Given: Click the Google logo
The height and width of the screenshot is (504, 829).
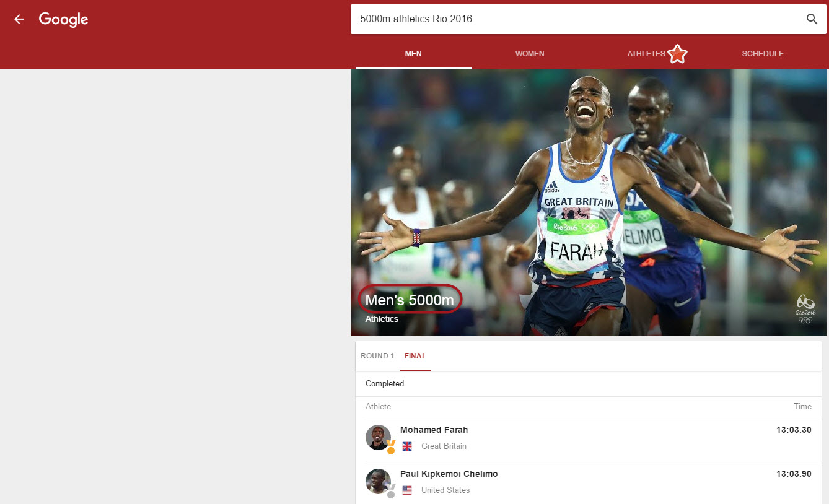Looking at the screenshot, I should click(63, 19).
